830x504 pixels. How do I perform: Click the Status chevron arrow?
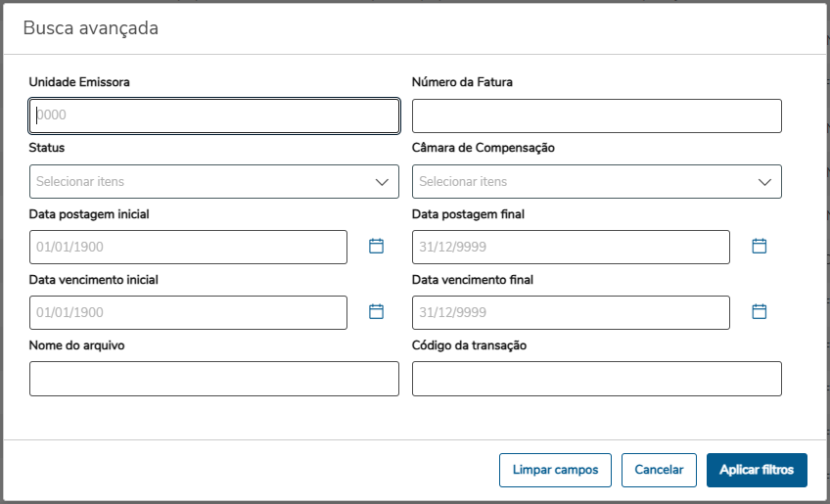[382, 182]
